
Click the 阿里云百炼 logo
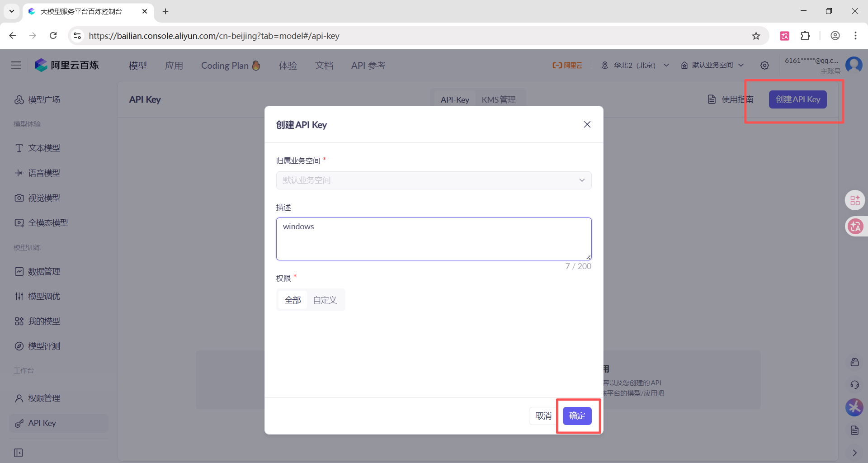tap(67, 66)
